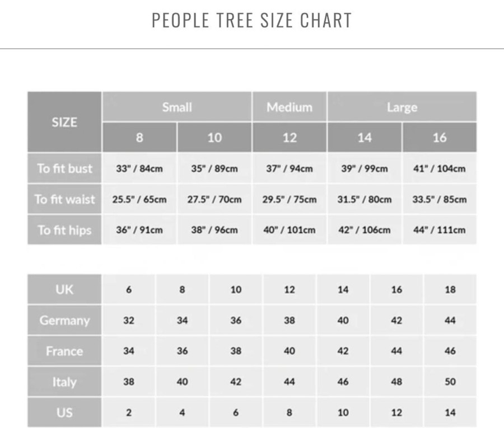
Task: Select the 37" / 94cm bust cell
Action: 290,168
